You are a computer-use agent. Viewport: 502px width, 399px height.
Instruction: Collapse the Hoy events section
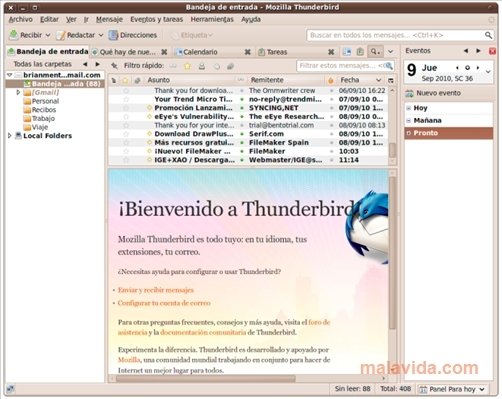[408, 108]
